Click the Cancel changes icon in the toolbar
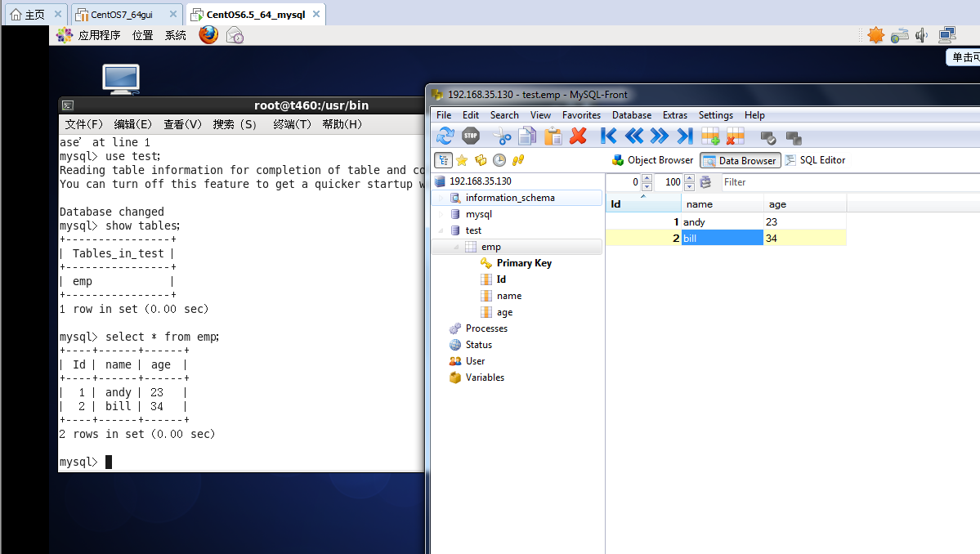 794,137
